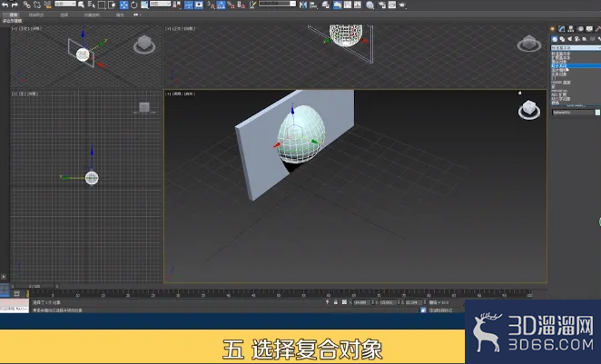Screen dimensions: 601x364
Task: Activate the Select and Move tool
Action: tap(124, 5)
